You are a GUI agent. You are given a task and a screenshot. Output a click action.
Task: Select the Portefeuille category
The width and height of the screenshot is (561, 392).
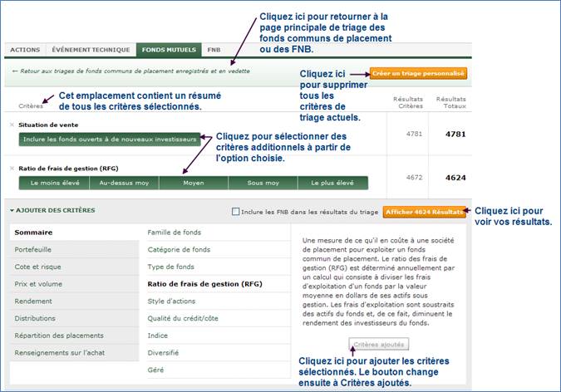[x=75, y=250]
